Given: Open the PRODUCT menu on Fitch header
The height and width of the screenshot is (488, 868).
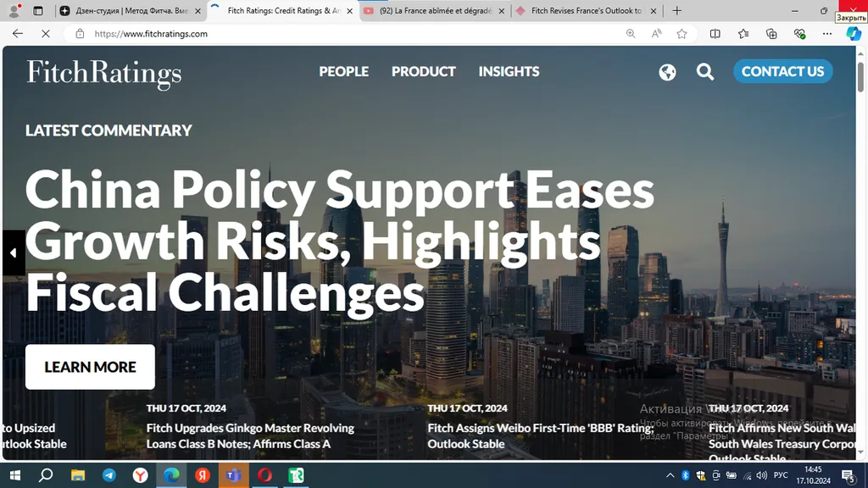Looking at the screenshot, I should coord(423,71).
